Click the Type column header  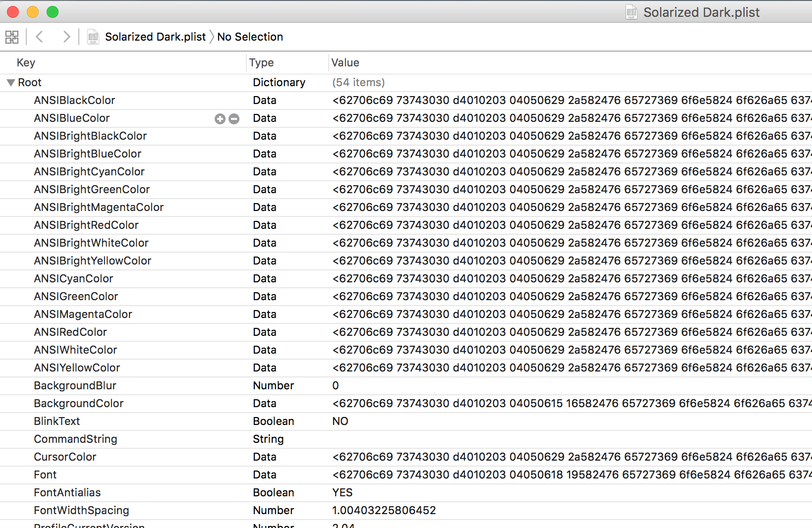click(261, 62)
